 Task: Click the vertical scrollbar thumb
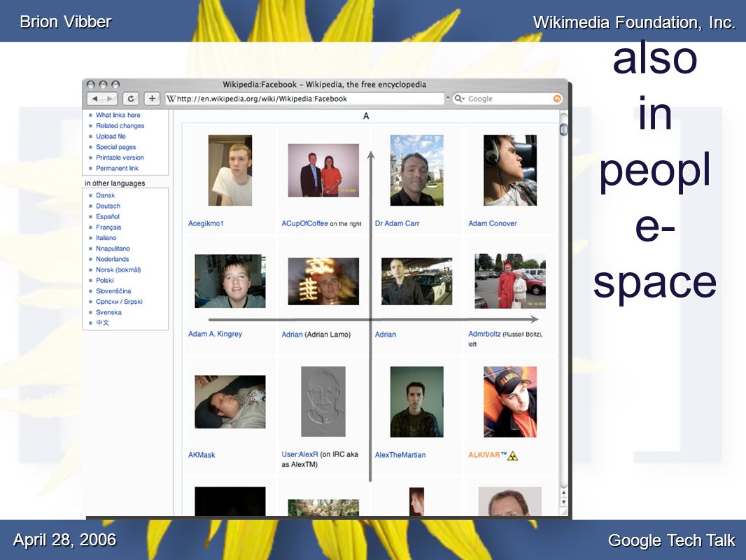pos(564,129)
